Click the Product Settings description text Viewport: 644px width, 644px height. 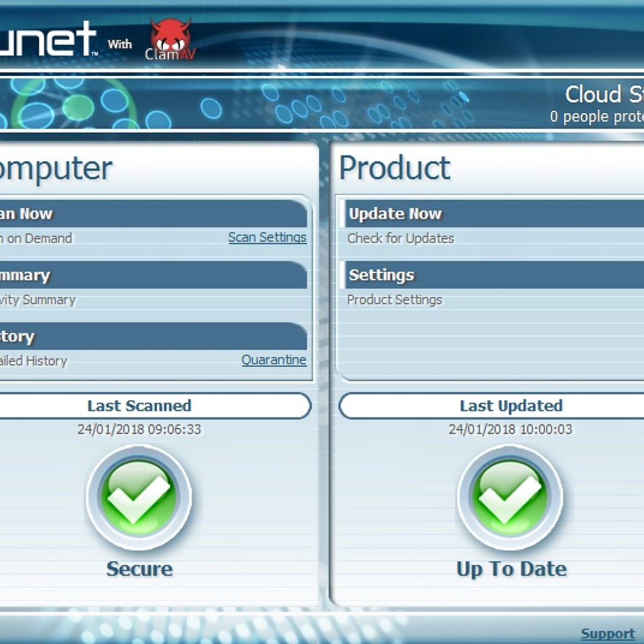[x=394, y=299]
